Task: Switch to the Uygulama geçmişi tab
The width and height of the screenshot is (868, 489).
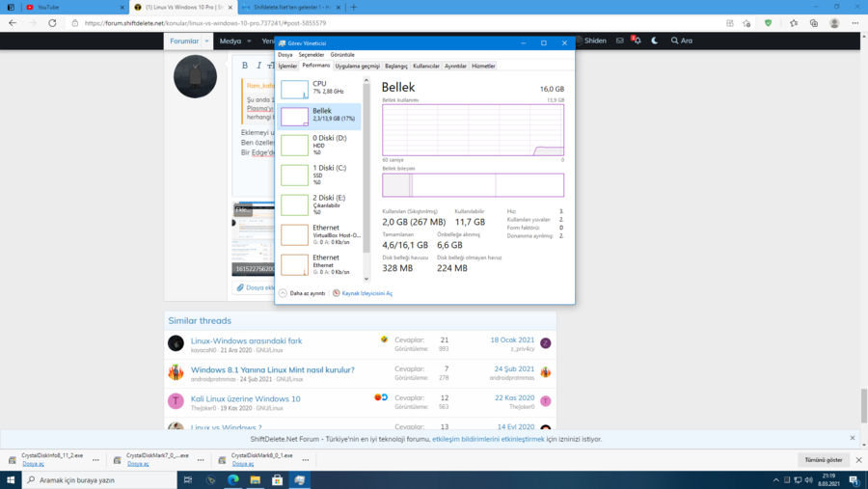Action: click(x=357, y=66)
